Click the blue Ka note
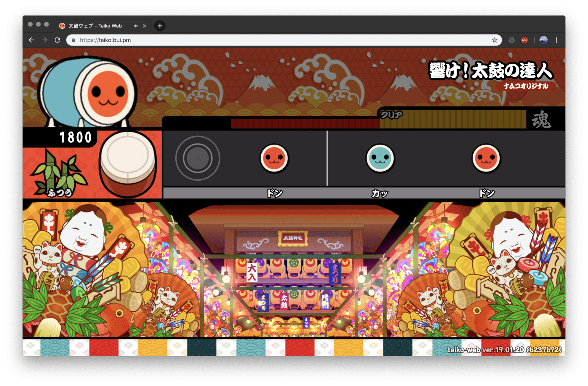Image resolution: width=588 pixels, height=386 pixels. [380, 158]
